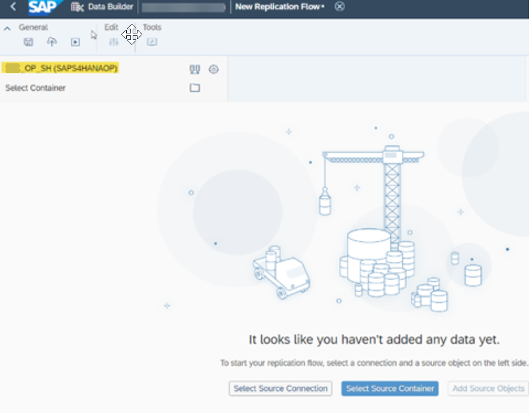Viewport: 532px width, 413px height.
Task: Click the Tools section label
Action: (151, 27)
